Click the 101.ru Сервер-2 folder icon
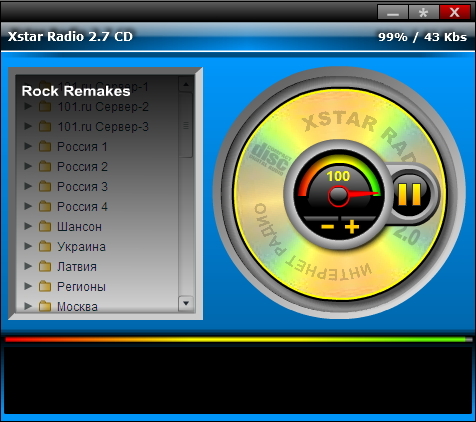 (x=45, y=106)
